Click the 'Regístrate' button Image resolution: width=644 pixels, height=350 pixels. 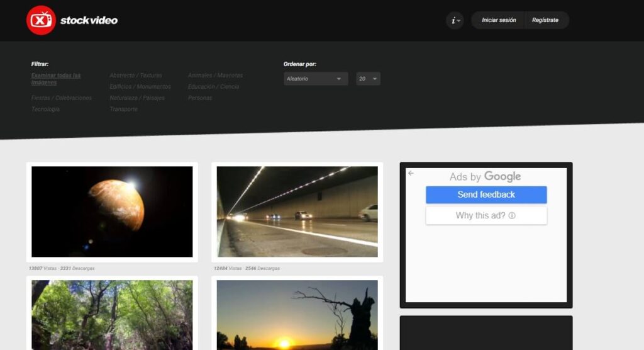click(545, 20)
